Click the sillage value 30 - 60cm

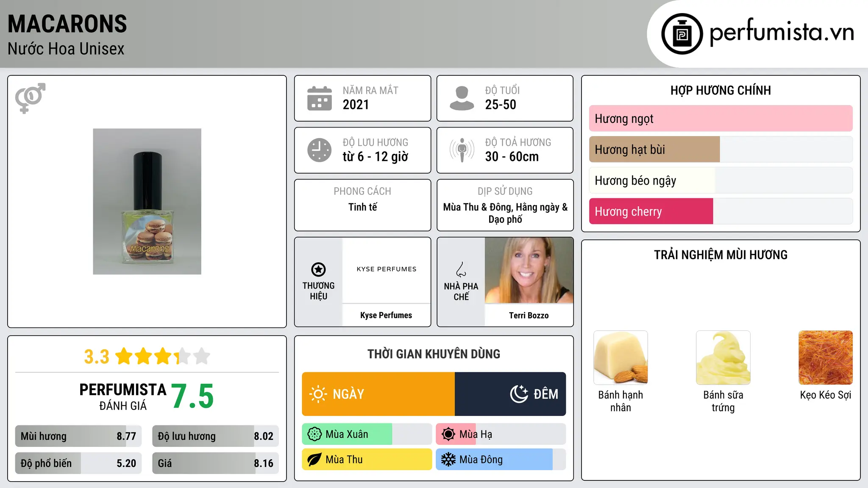pyautogui.click(x=512, y=157)
